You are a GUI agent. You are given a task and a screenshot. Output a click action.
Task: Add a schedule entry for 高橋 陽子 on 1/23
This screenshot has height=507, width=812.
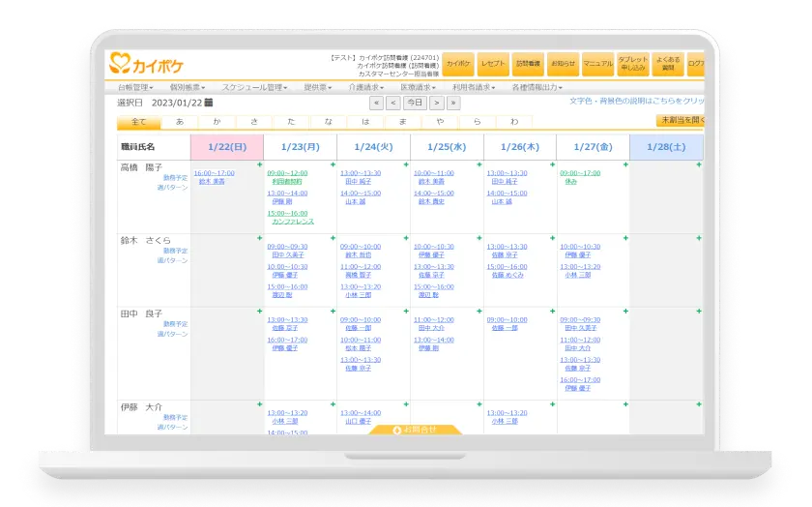pos(333,164)
